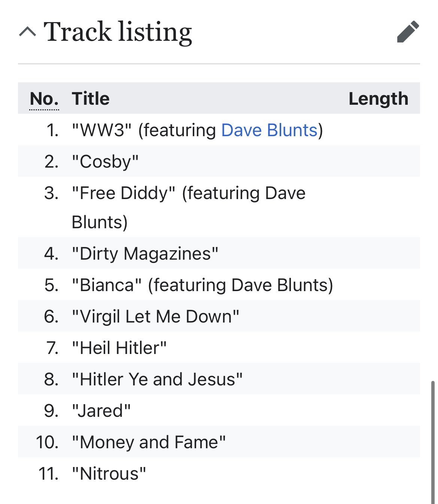This screenshot has width=438, height=504.
Task: Collapse the Track listing section chevron
Action: point(27,32)
